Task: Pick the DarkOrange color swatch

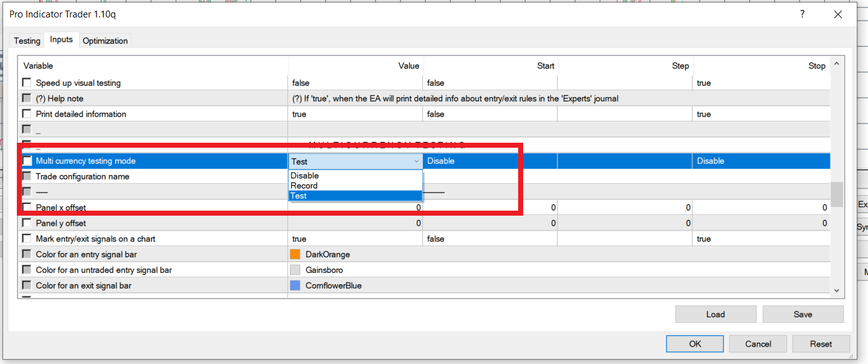Action: [295, 254]
